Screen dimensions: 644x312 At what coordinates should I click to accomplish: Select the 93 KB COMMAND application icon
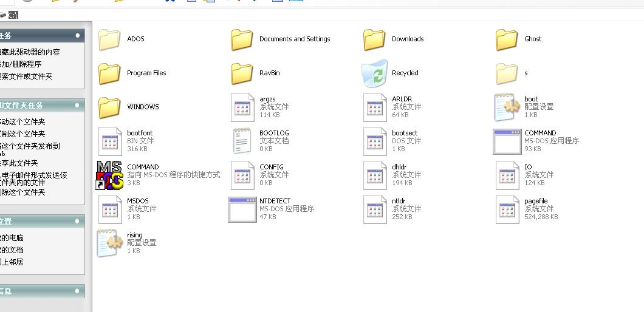(507, 141)
